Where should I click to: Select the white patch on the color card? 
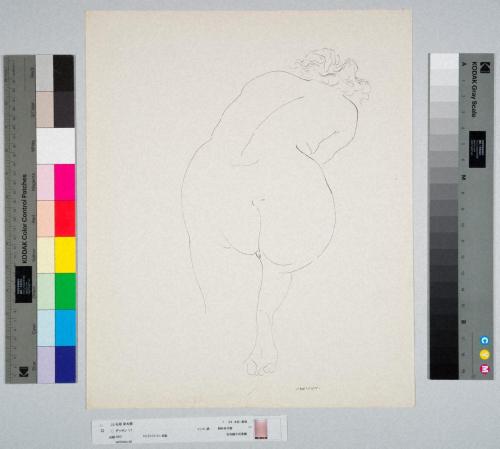pos(56,146)
